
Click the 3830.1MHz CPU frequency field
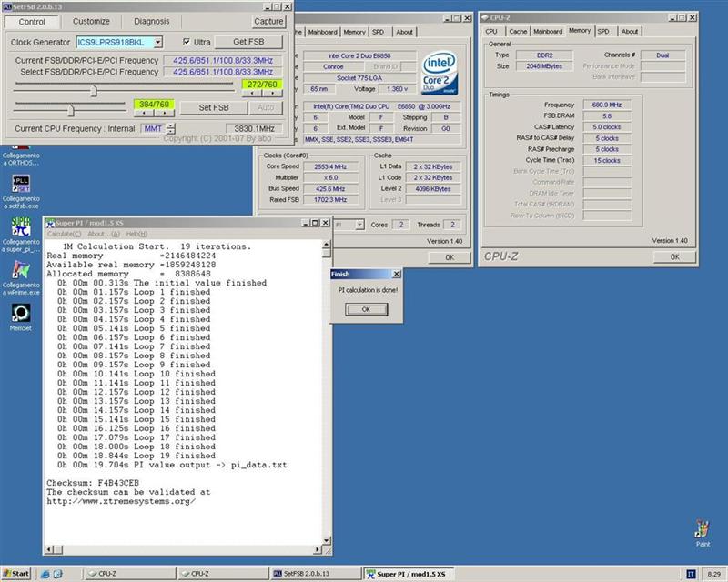255,128
